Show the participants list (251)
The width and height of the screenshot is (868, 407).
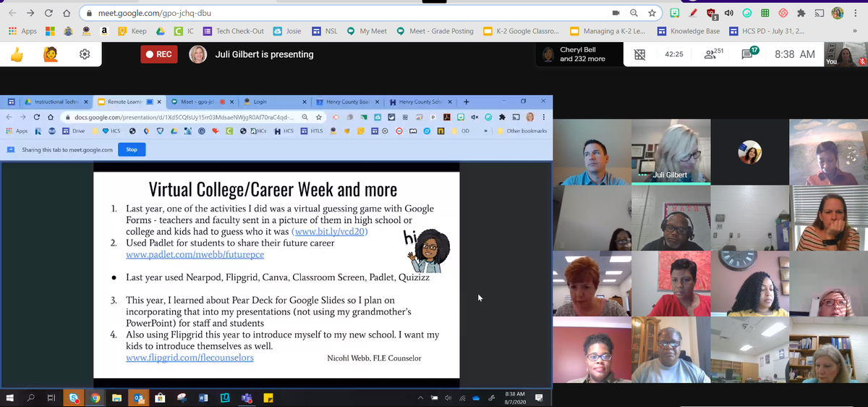713,54
